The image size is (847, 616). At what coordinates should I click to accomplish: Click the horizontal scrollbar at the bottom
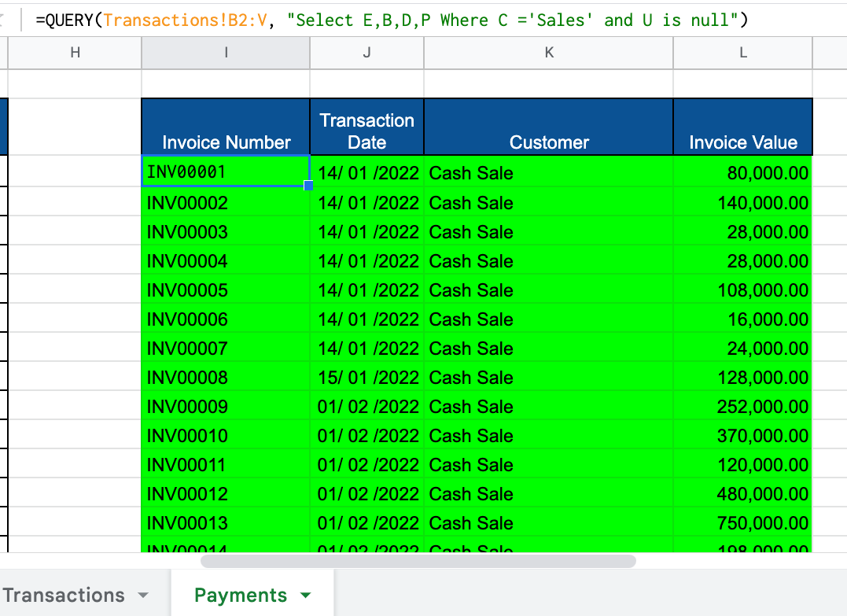[x=417, y=561]
